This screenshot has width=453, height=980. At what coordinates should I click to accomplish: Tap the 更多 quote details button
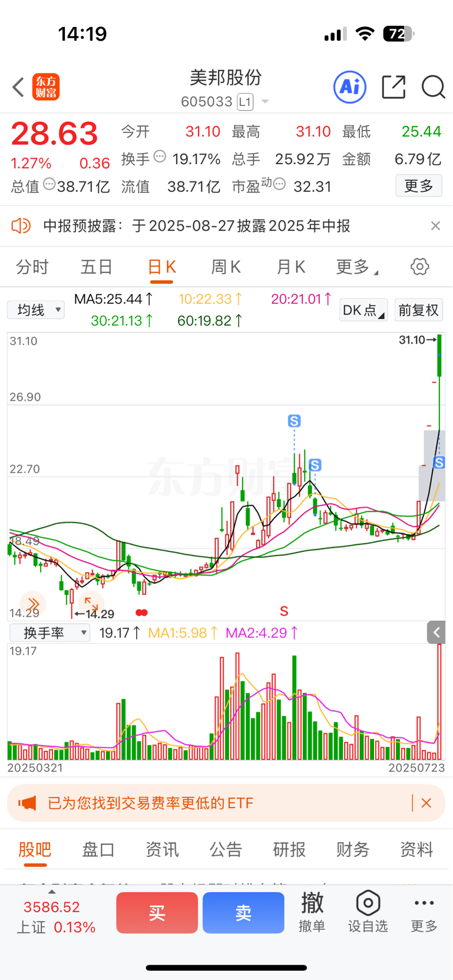tap(419, 186)
